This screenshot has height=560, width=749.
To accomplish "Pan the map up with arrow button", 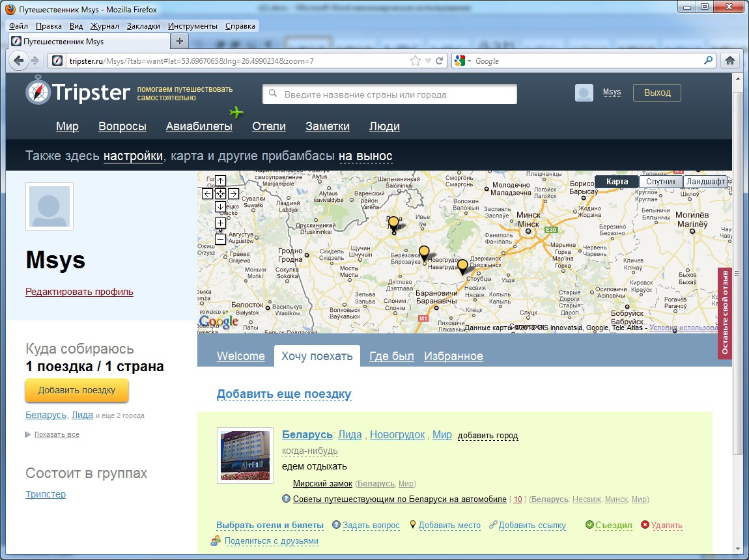I will point(220,181).
